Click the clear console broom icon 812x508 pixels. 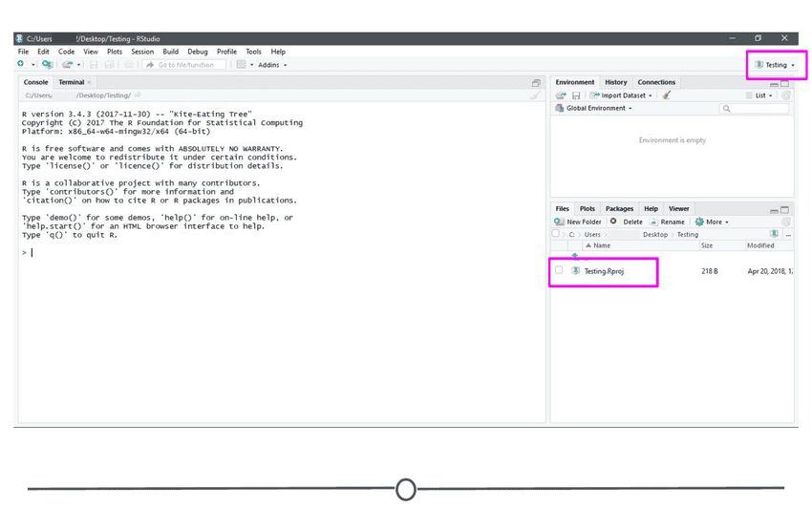tap(536, 95)
